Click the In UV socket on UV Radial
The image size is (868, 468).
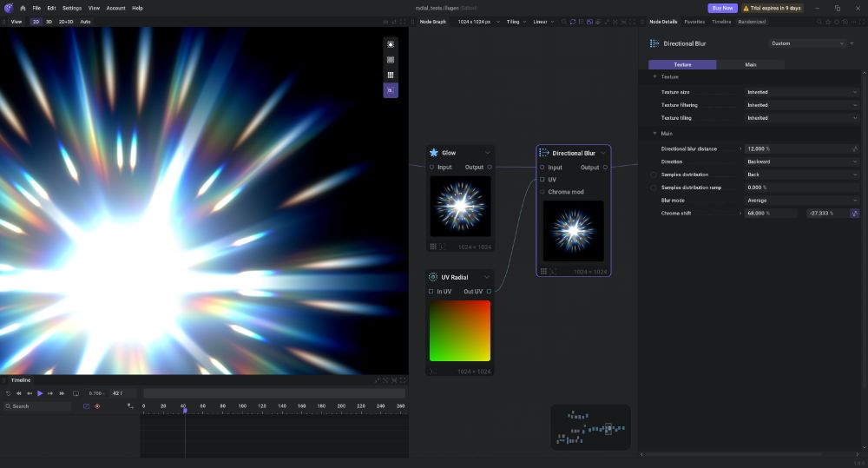(x=431, y=292)
